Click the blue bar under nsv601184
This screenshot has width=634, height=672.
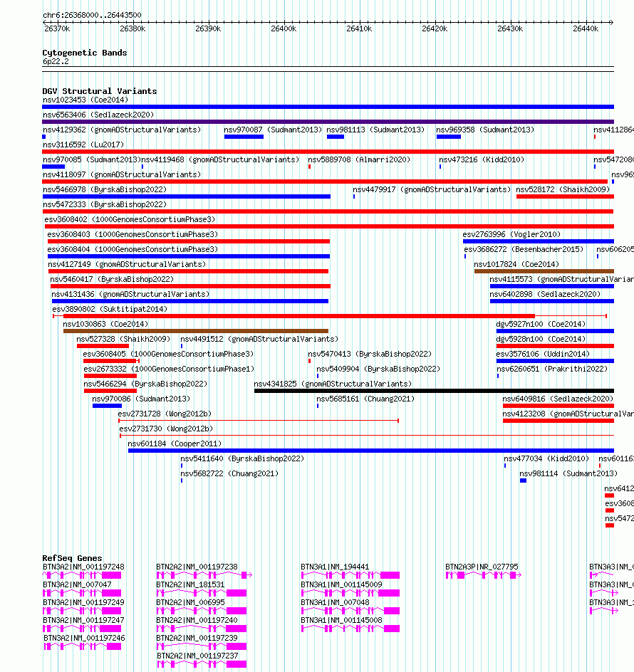(371, 451)
